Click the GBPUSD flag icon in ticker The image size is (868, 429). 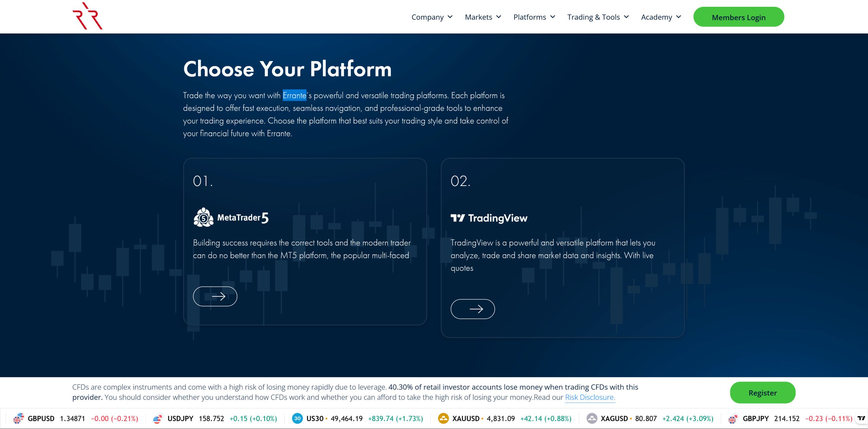18,418
